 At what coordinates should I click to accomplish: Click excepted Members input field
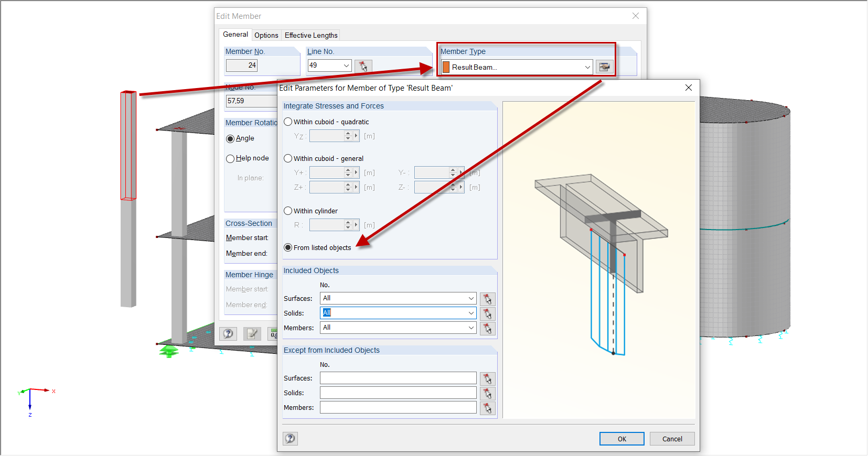pos(398,407)
